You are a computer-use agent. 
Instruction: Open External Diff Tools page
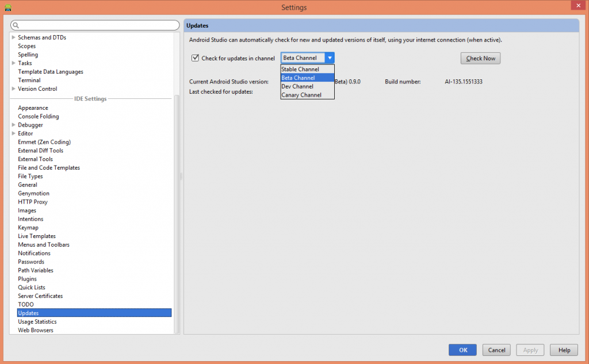tap(40, 151)
